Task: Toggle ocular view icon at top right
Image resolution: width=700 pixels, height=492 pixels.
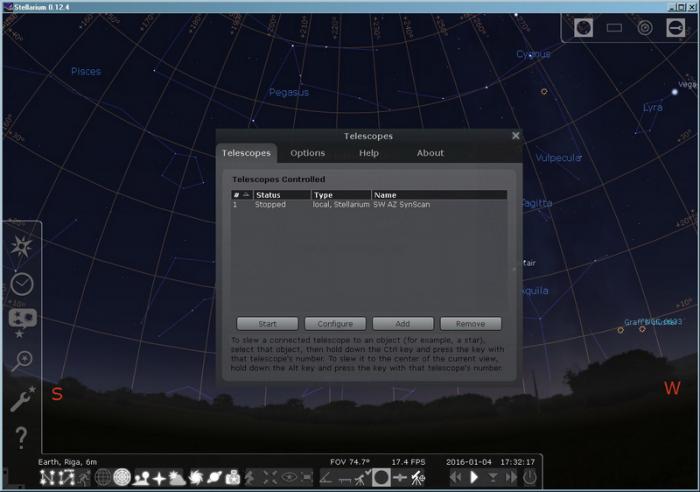Action: [x=583, y=28]
